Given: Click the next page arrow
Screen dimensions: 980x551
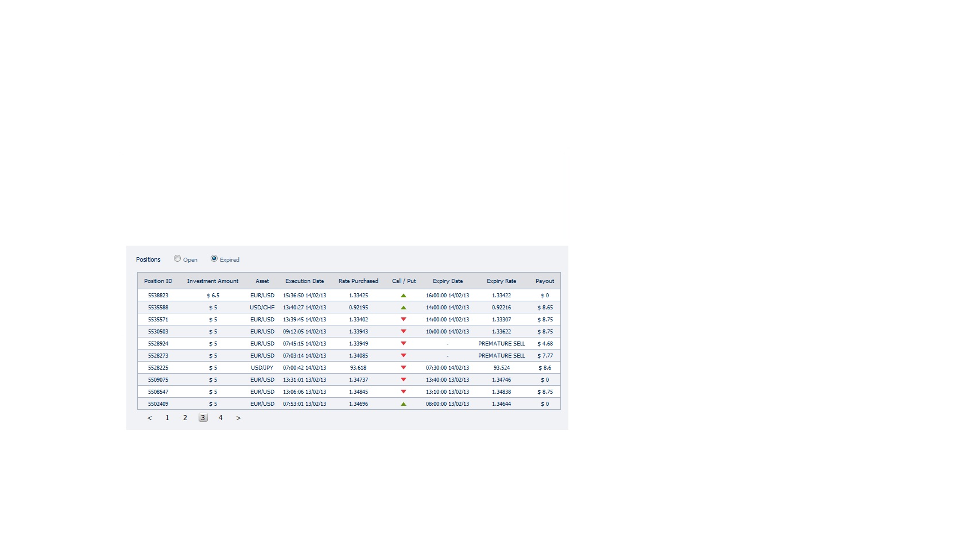Looking at the screenshot, I should tap(238, 418).
